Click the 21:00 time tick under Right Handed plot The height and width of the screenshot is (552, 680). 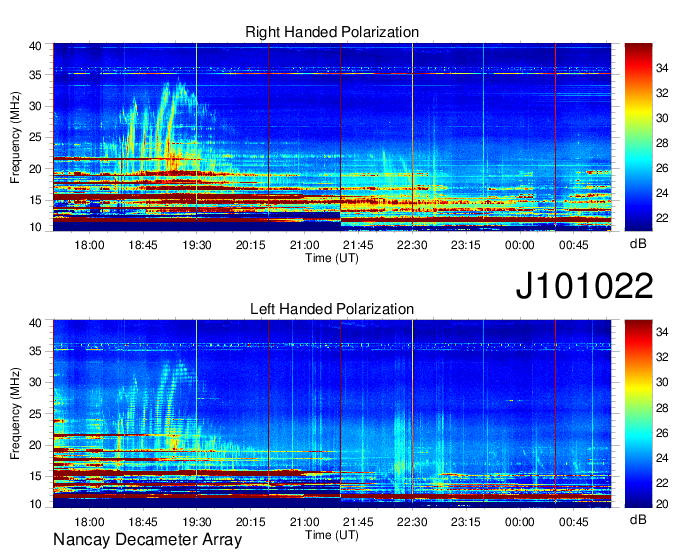[304, 245]
